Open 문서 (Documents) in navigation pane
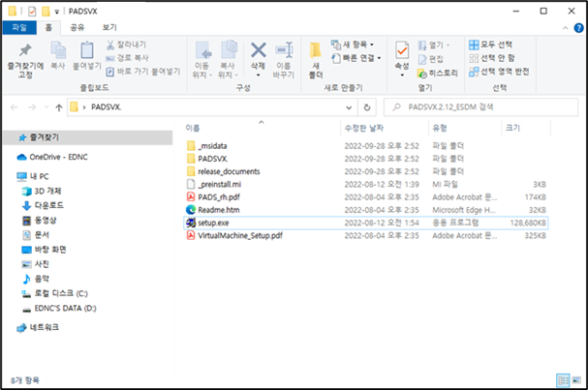This screenshot has height=390, width=588. click(x=36, y=235)
